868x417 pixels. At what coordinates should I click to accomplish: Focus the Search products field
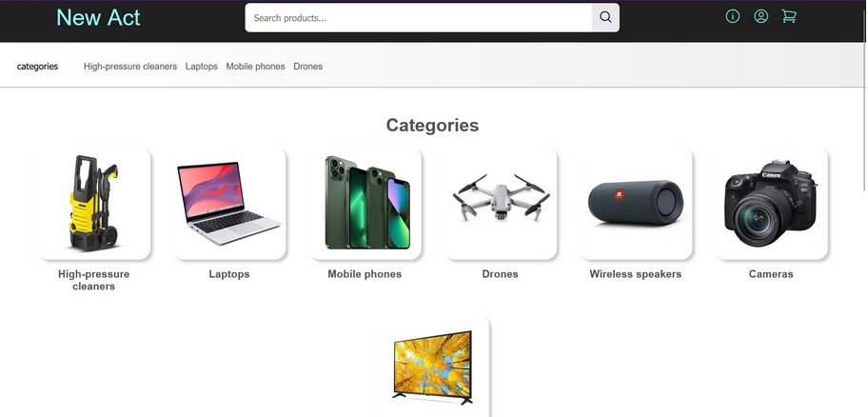[419, 18]
